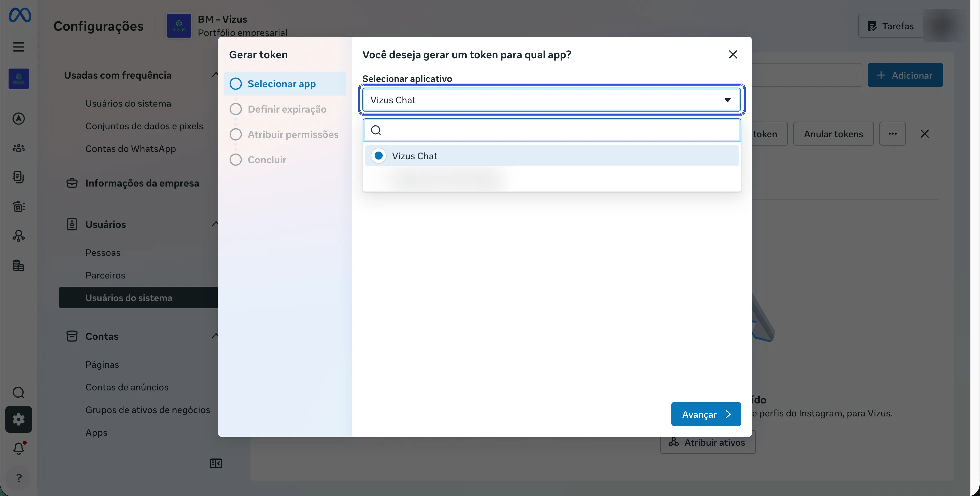Open the Vizus business portfolio icon in the left rail
Image resolution: width=980 pixels, height=496 pixels.
click(19, 79)
